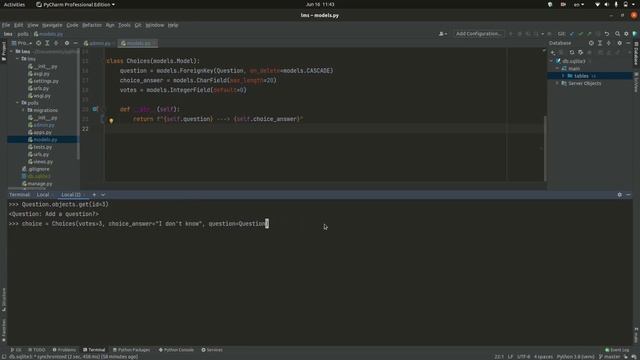
Task: Open the Window menu
Action: coord(155,25)
